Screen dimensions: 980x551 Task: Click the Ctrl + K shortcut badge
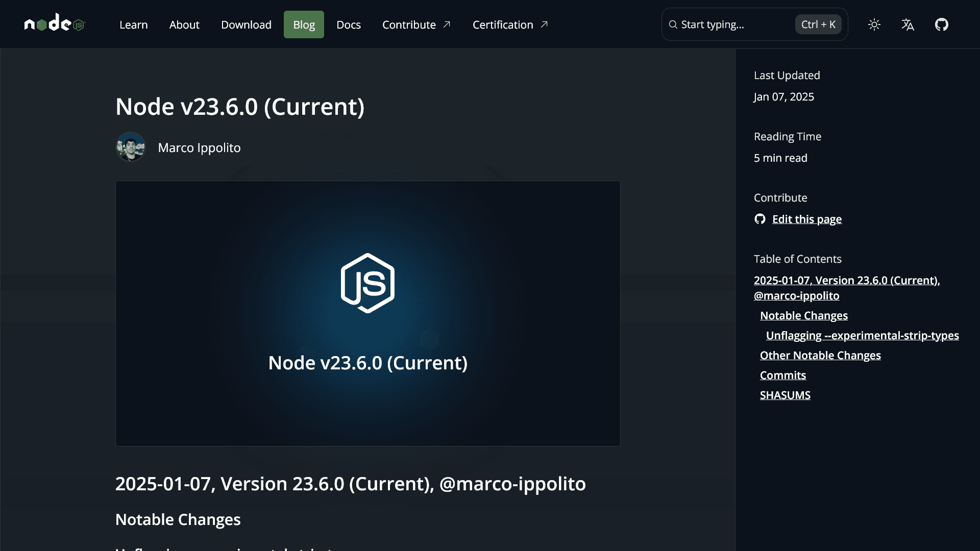818,24
